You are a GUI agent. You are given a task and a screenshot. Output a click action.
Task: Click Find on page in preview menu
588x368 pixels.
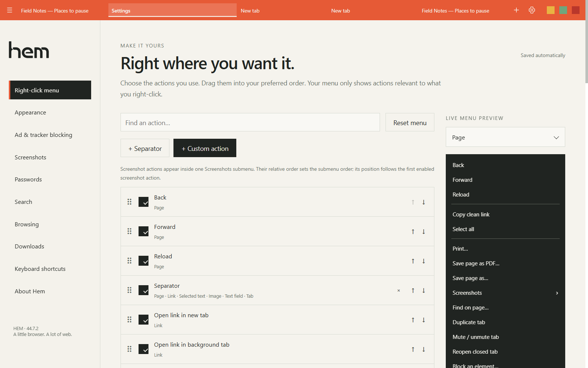coord(505,308)
